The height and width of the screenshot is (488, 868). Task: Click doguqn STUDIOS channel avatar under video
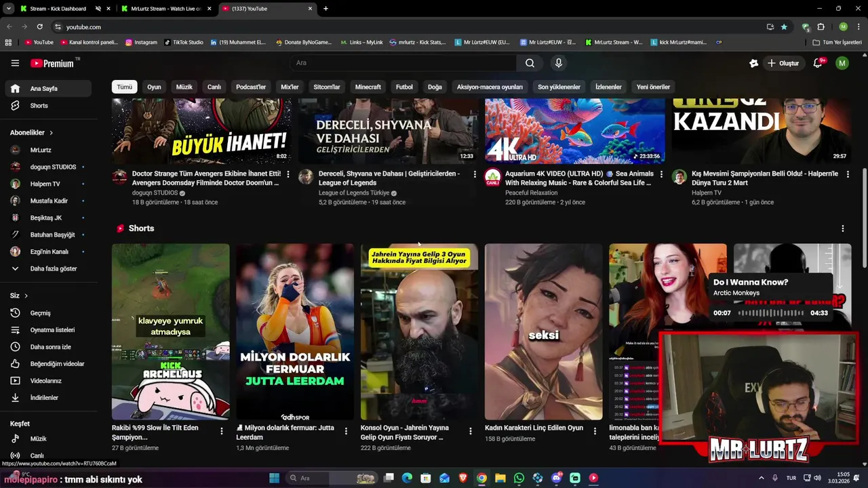click(x=119, y=177)
